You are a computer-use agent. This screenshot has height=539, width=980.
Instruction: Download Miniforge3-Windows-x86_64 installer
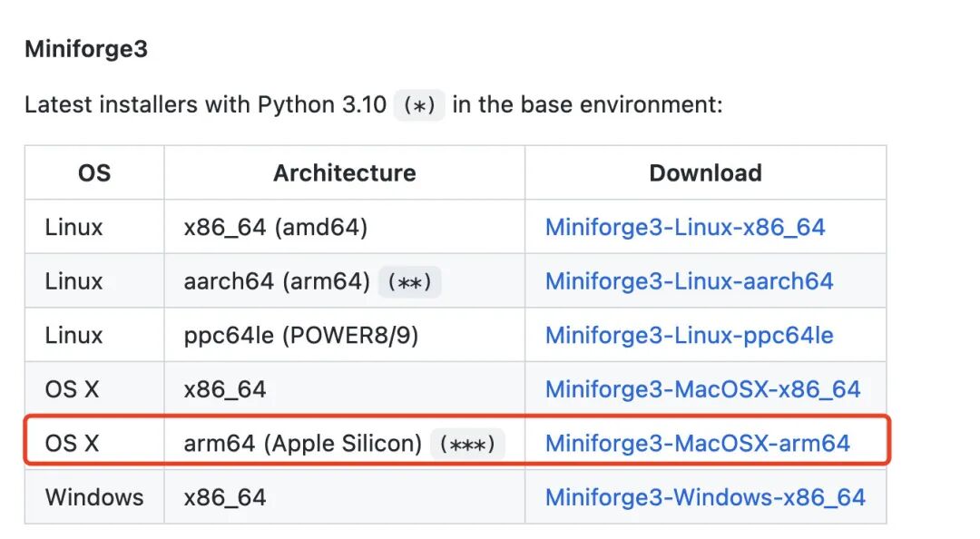tap(704, 496)
